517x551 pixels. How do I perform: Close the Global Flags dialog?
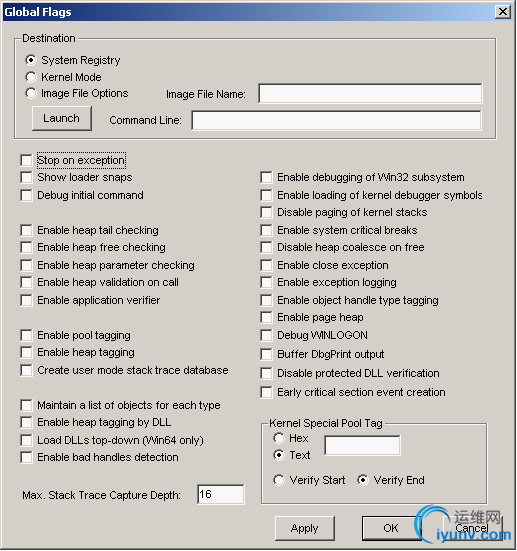coord(503,12)
